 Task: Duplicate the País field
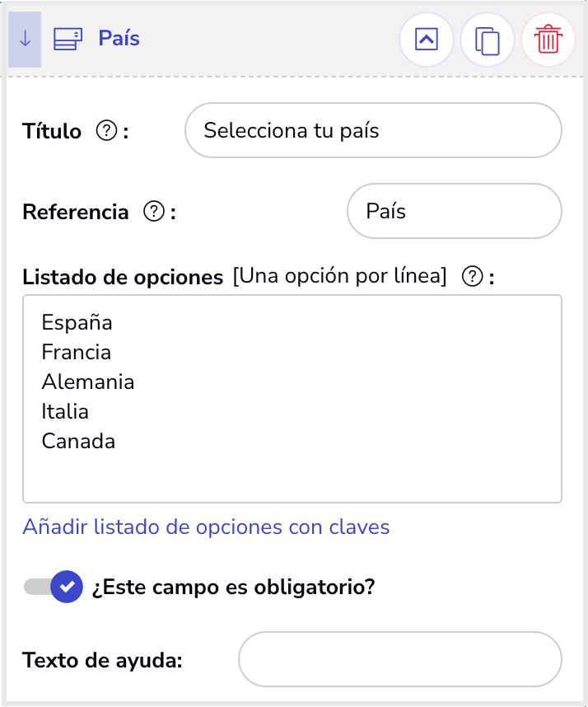point(487,40)
